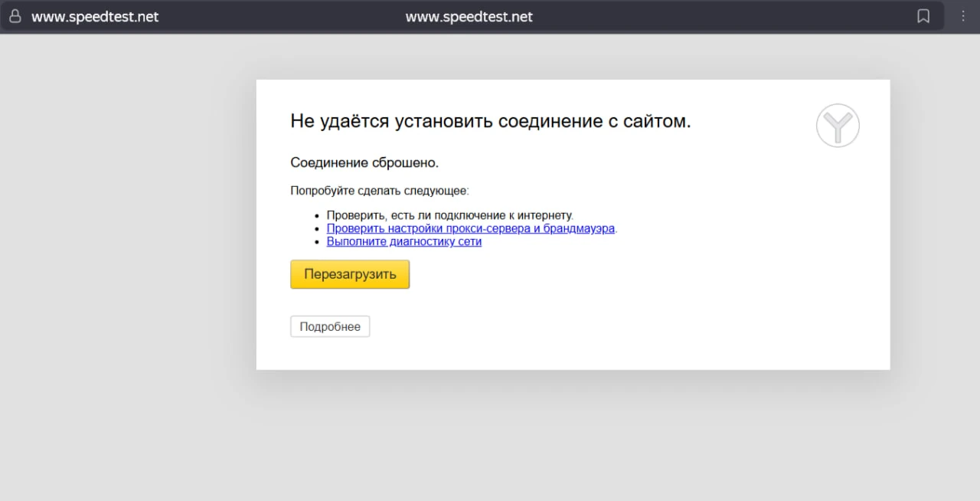Click the blank white space right of the Подробнее button
This screenshot has width=980, height=501.
pyautogui.click(x=612, y=326)
